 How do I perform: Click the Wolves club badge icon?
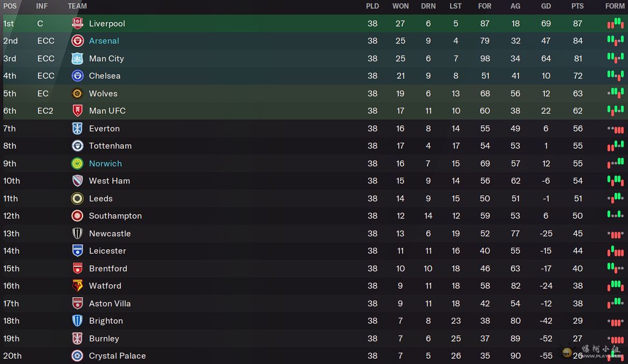click(78, 94)
